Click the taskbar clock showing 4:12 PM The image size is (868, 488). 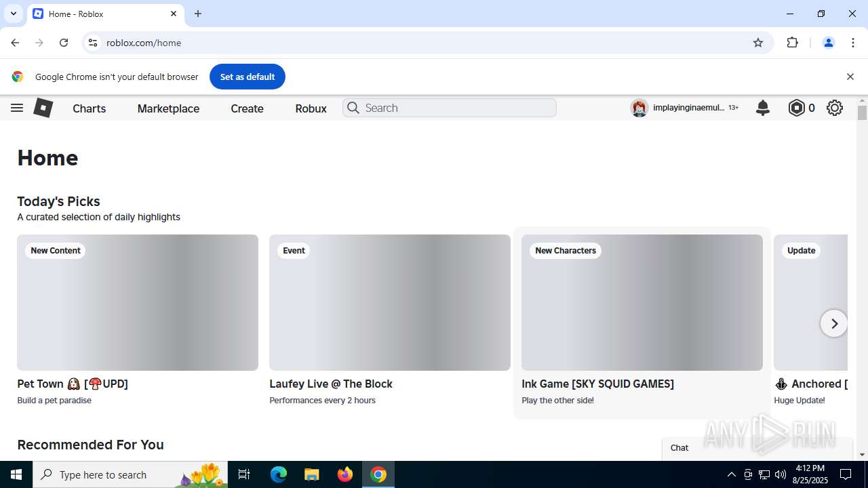pyautogui.click(x=810, y=474)
